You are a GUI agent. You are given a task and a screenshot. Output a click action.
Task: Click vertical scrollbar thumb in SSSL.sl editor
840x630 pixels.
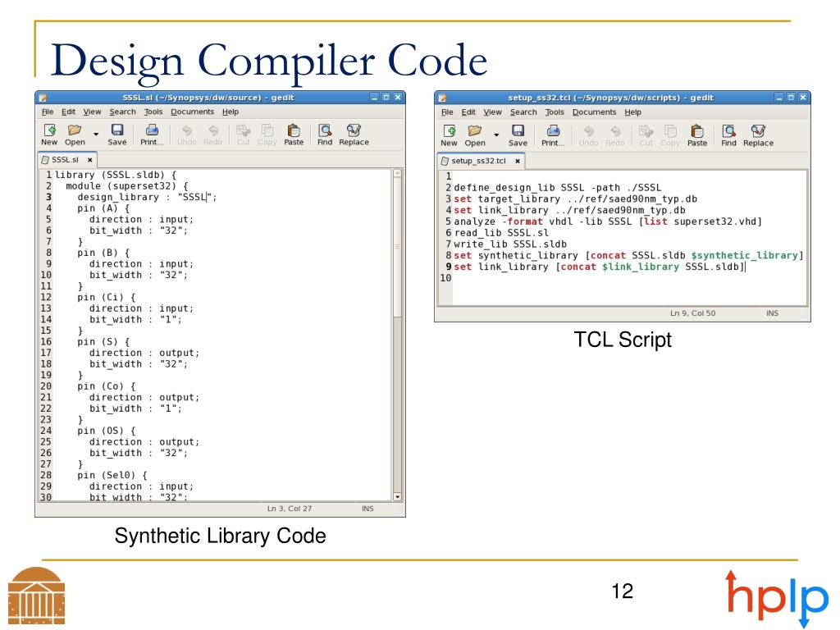click(x=398, y=247)
